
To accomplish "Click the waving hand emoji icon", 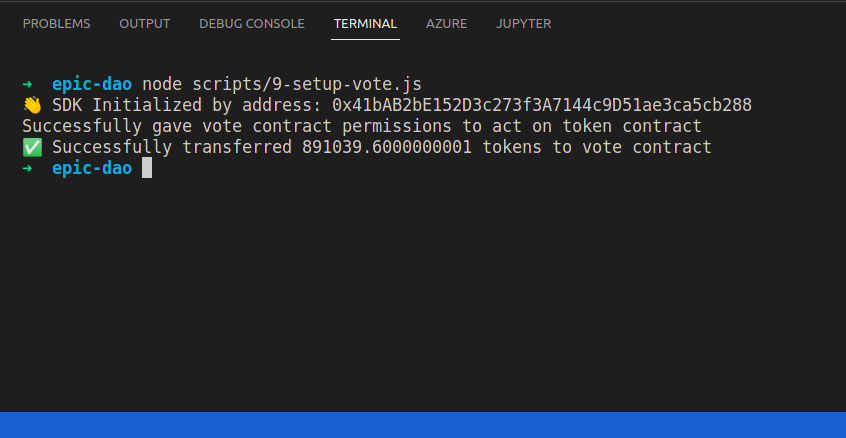I will coord(32,105).
